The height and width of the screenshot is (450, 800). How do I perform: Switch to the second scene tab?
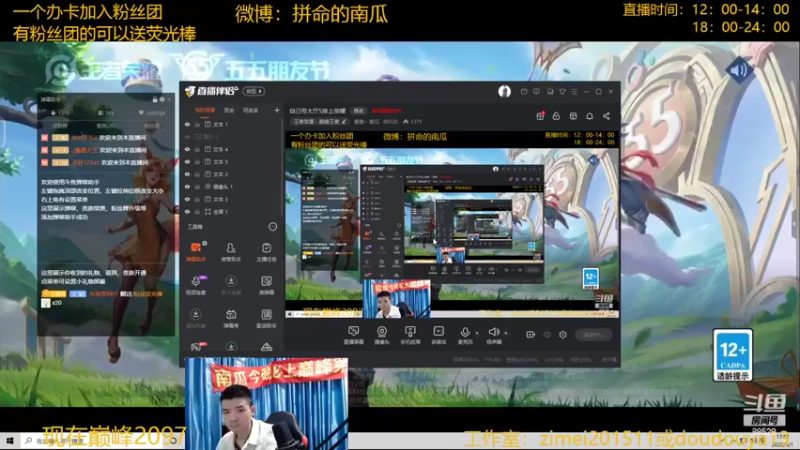coord(229,110)
